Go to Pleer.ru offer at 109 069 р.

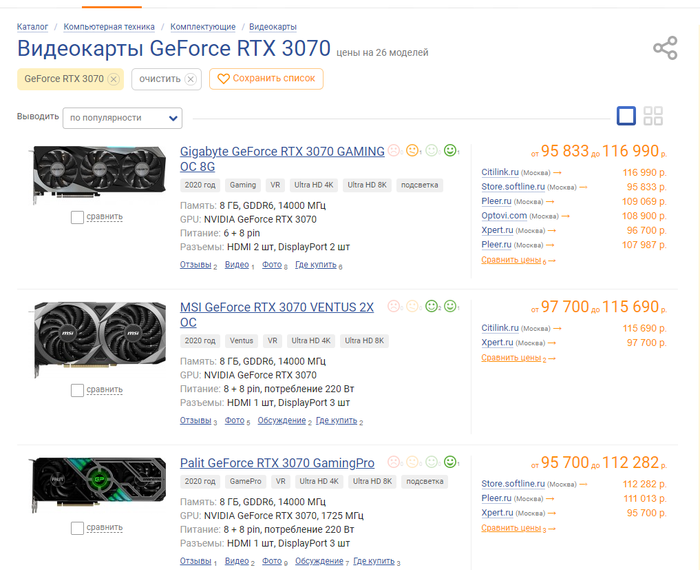click(496, 201)
